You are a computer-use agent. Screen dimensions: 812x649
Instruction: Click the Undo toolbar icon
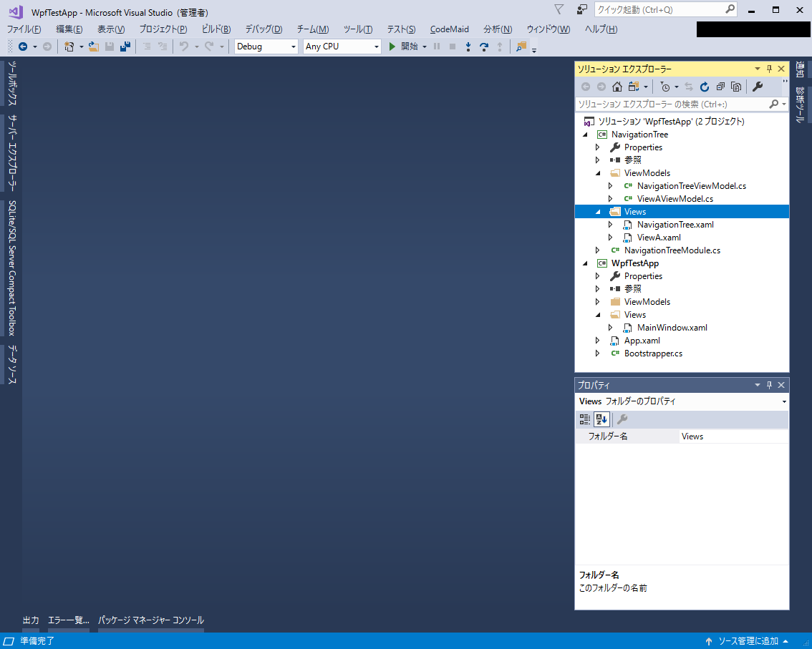(184, 47)
